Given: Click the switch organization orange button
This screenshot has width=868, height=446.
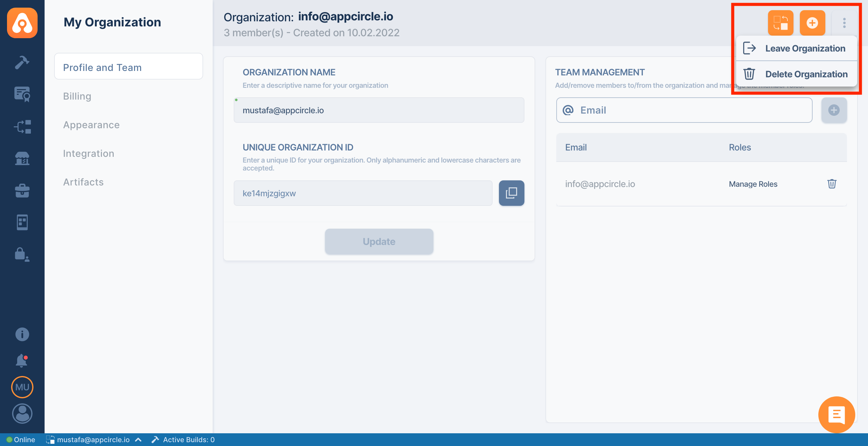Looking at the screenshot, I should click(780, 23).
